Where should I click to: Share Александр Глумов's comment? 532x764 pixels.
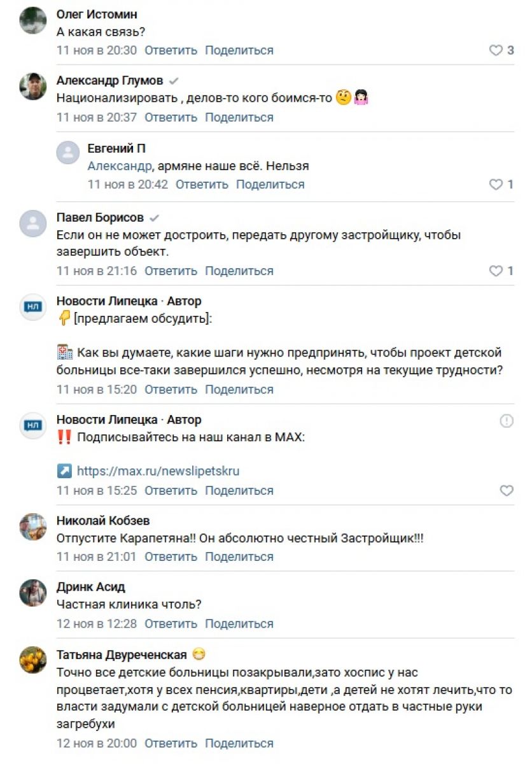coord(239,117)
